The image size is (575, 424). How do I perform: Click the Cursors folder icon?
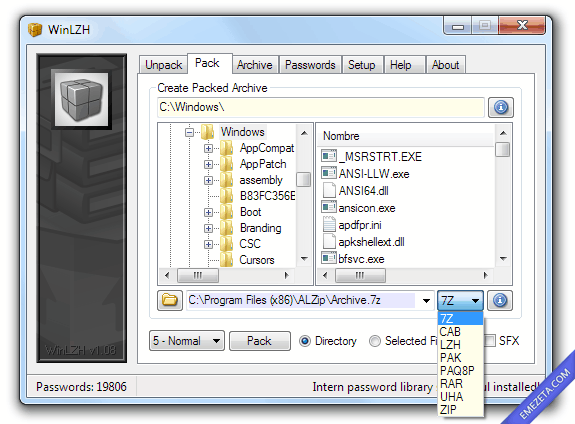[227, 260]
